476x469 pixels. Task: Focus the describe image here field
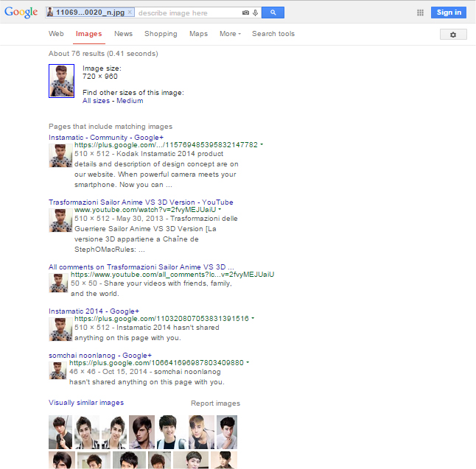(188, 13)
